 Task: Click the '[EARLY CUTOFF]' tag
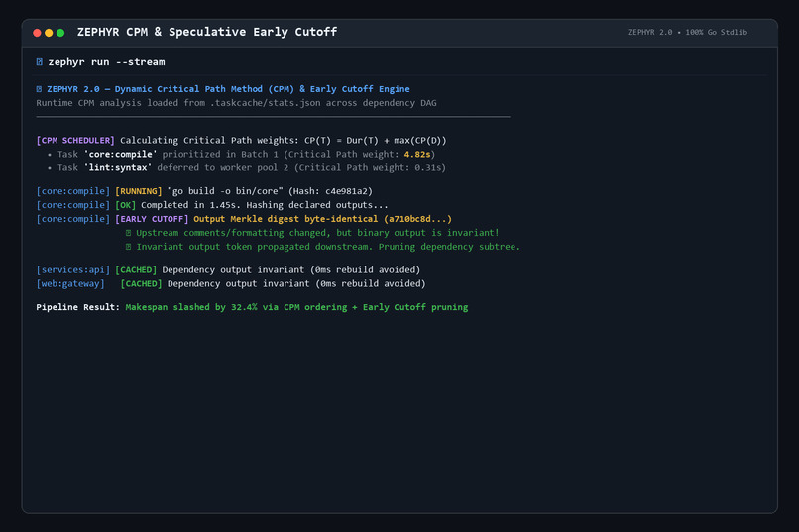pos(152,218)
